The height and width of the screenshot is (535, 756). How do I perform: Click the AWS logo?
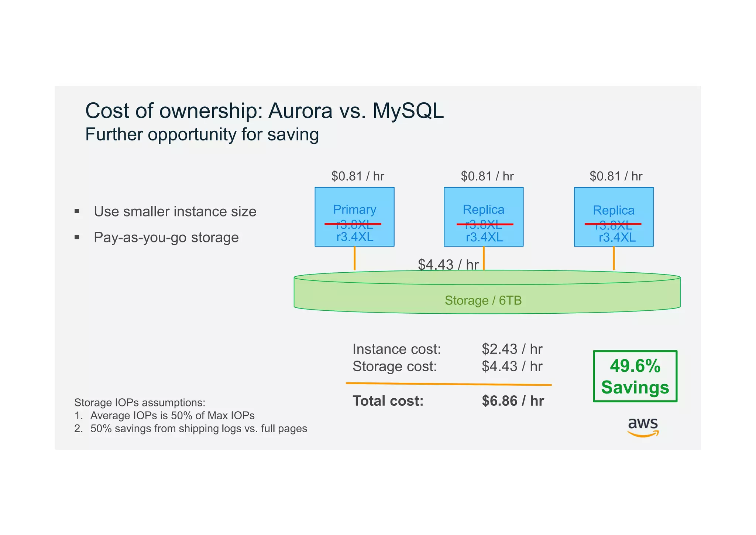643,427
